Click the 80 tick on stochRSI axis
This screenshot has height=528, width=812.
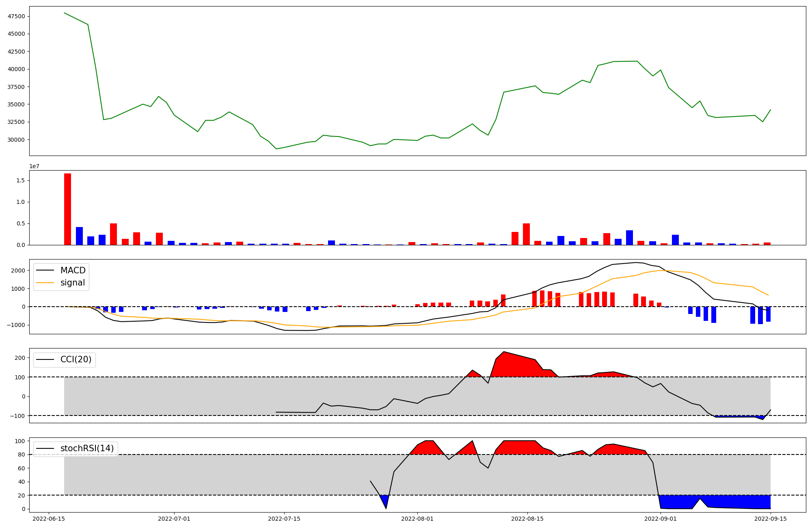22,454
